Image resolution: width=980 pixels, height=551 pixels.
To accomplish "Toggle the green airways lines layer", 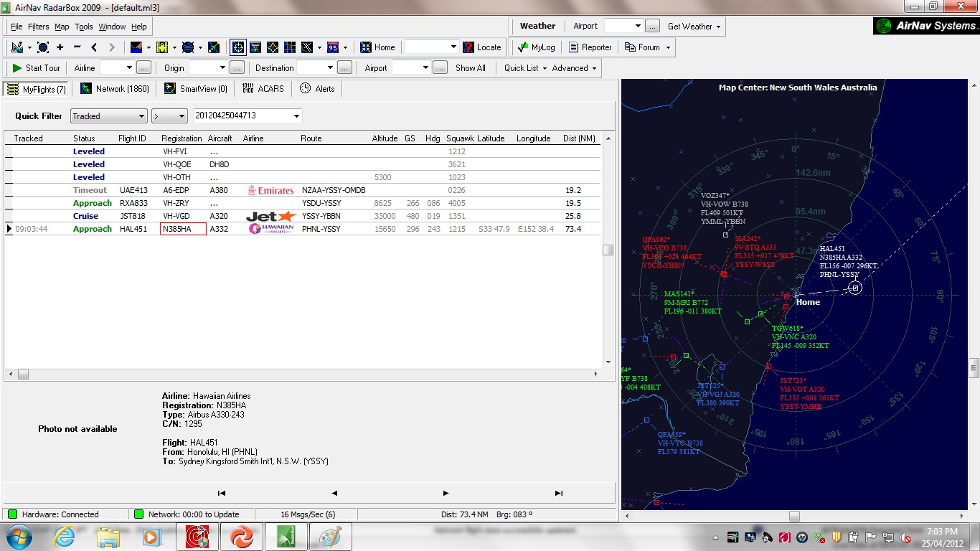I will point(255,47).
